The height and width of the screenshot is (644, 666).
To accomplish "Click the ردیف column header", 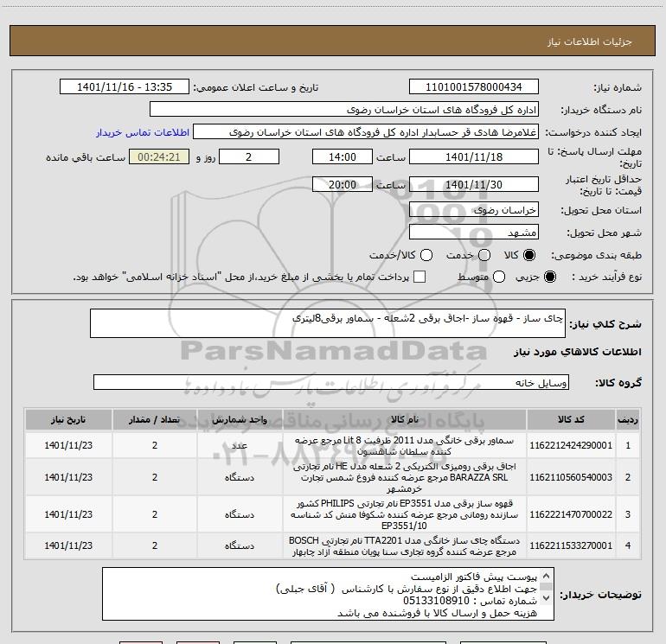I will coord(628,419).
